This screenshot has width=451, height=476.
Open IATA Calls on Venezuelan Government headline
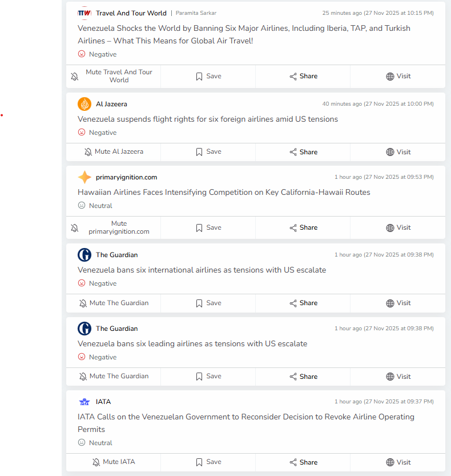click(x=246, y=423)
